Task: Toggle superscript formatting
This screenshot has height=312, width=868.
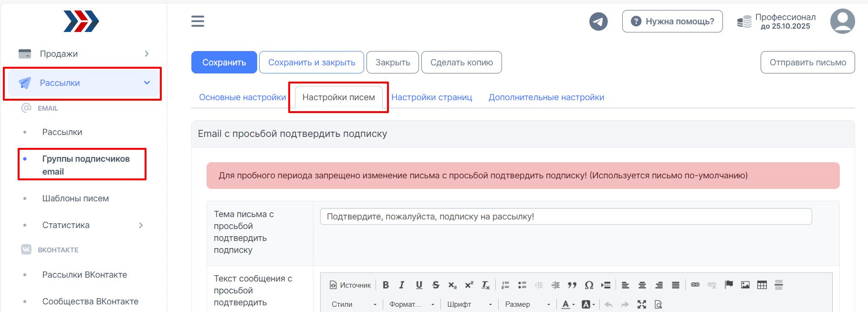Action: pyautogui.click(x=469, y=285)
